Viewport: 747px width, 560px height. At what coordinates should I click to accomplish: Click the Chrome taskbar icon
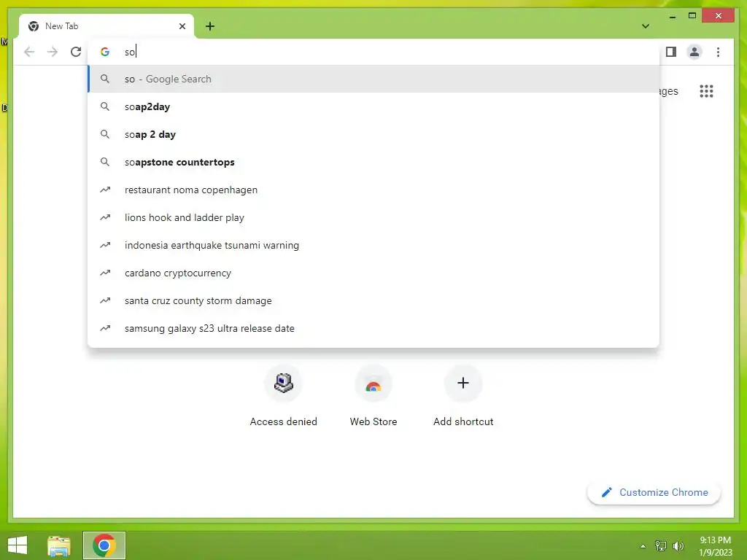[x=104, y=545]
